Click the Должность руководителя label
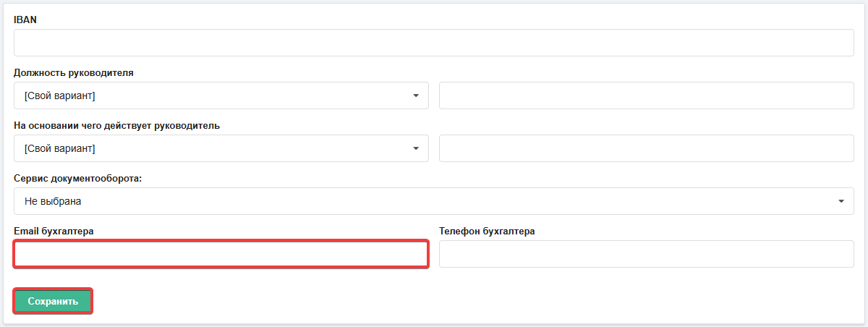 point(74,72)
